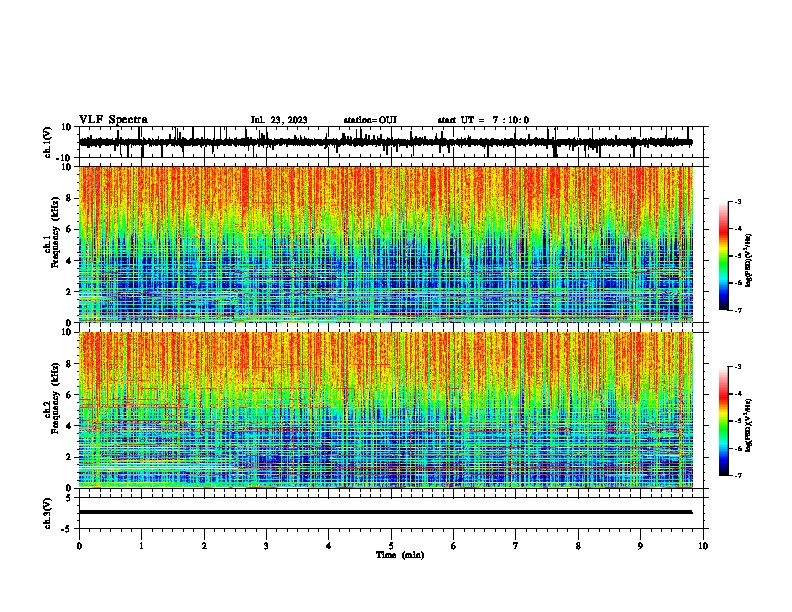This screenshot has height=612, width=792.
Task: Click the flat ch.3 voltage trace line
Action: coord(385,512)
